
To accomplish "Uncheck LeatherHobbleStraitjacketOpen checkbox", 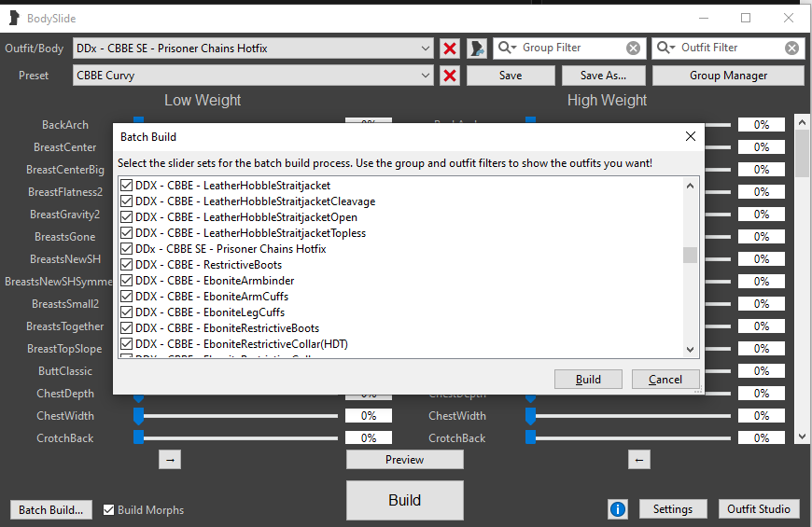I will 126,217.
